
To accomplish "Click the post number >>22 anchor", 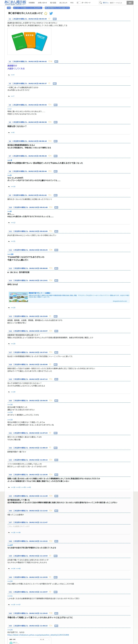I will pos(10,448).
